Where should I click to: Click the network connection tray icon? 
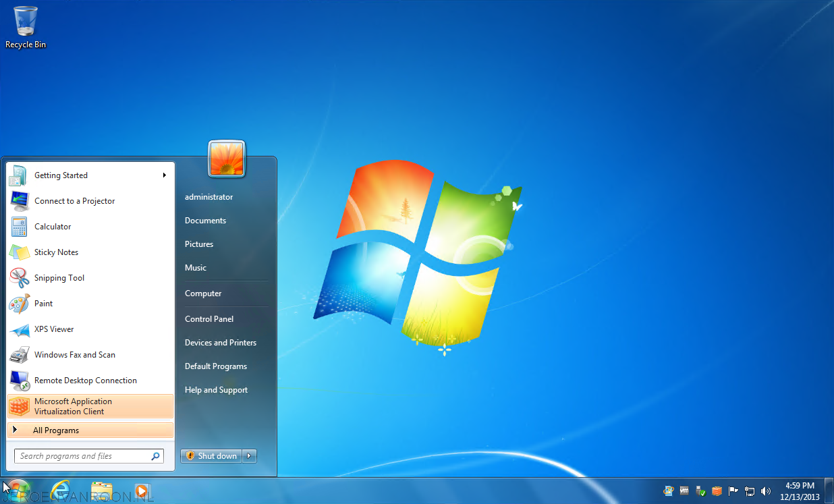[750, 491]
